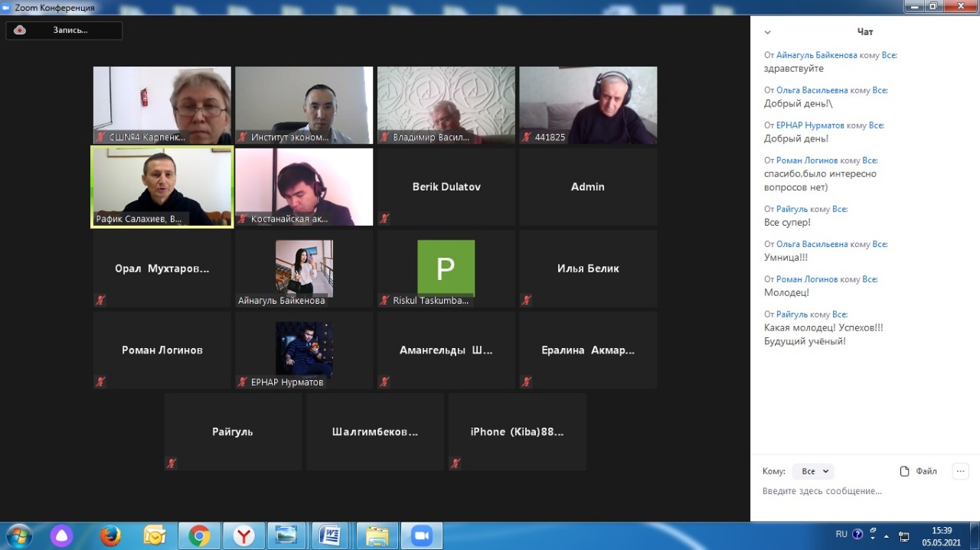Screen dimensions: 980x550
Task: Open Google Chrome from the taskbar
Action: tap(199, 535)
